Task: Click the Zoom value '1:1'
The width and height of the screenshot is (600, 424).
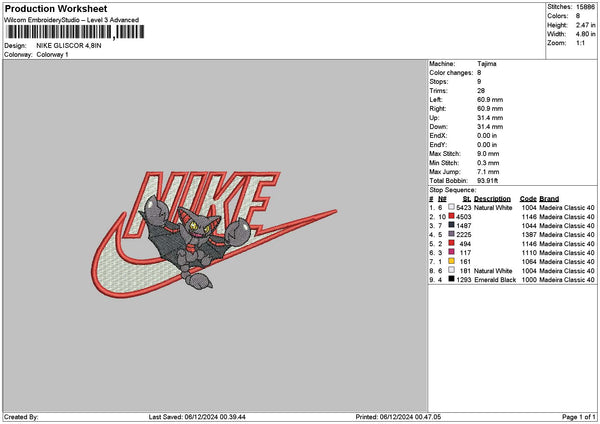Action: click(580, 43)
